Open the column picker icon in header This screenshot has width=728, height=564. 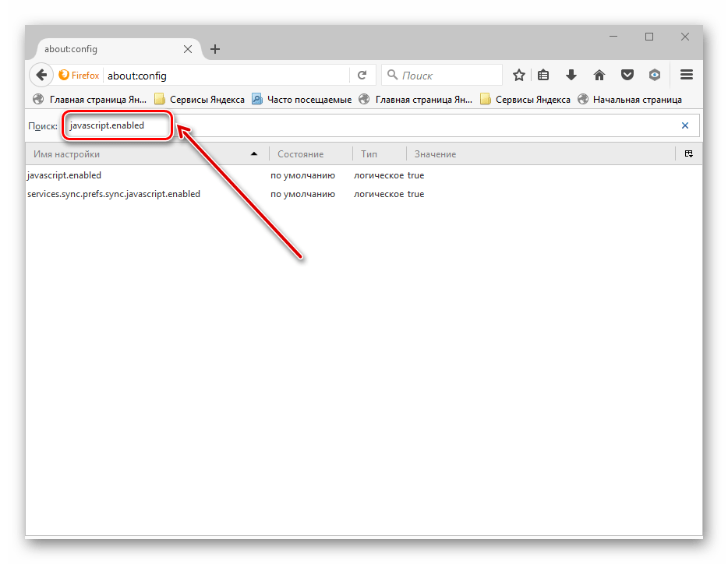click(x=688, y=154)
